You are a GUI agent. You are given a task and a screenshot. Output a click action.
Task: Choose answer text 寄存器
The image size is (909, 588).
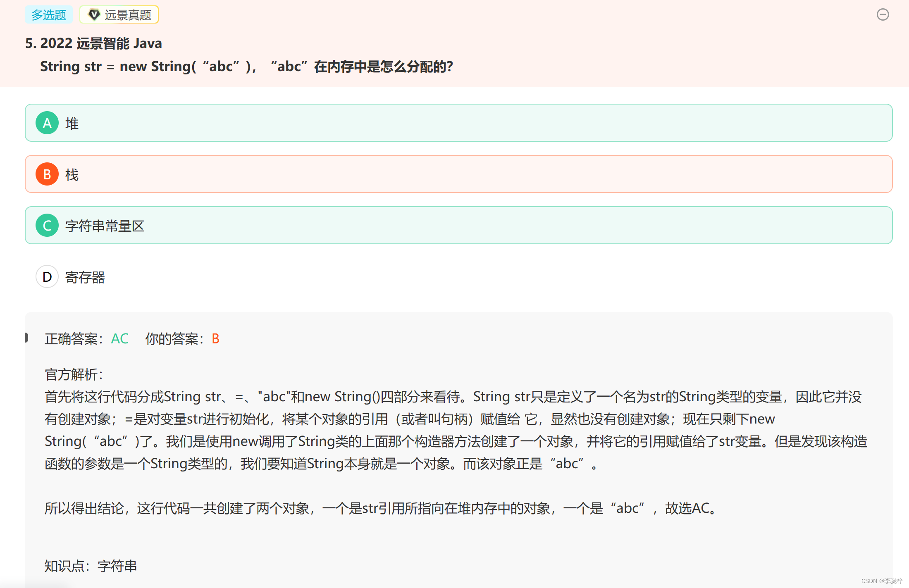(x=85, y=277)
